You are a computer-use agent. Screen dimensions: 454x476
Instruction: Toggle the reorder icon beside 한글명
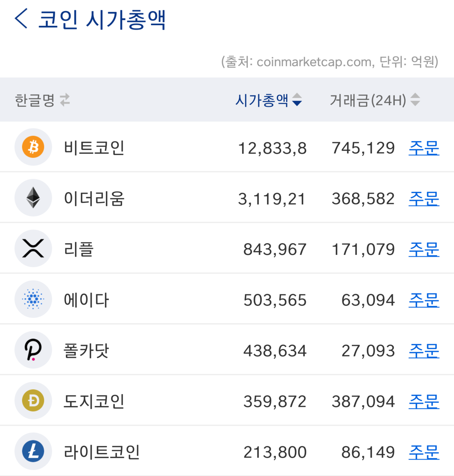point(65,100)
